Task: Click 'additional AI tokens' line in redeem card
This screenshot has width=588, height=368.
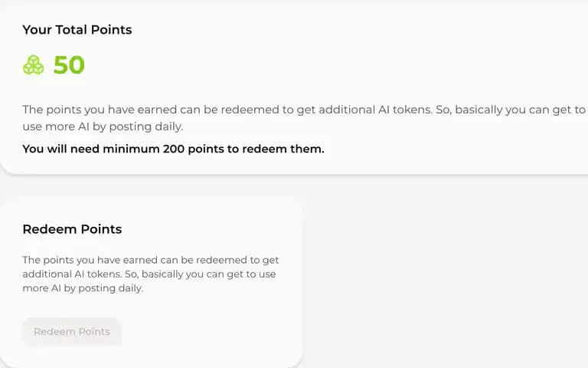Action: tap(149, 274)
